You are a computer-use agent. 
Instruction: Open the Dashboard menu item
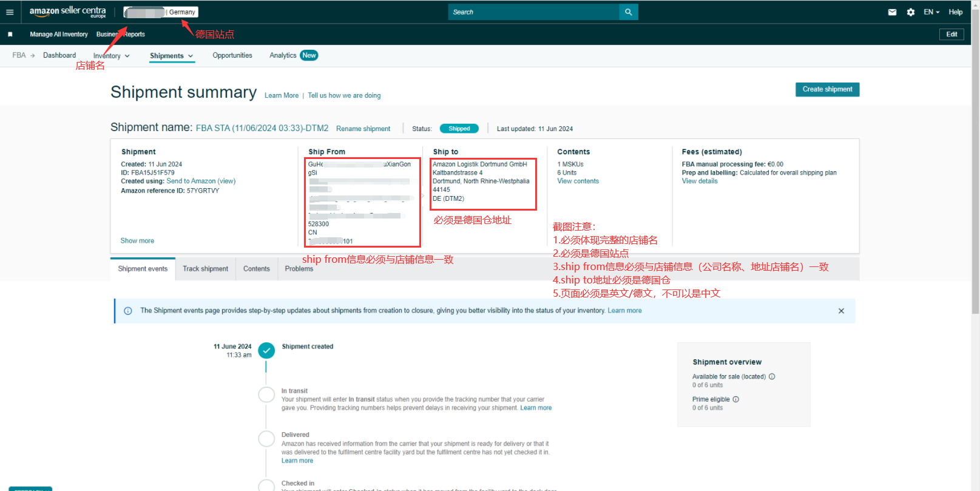59,55
